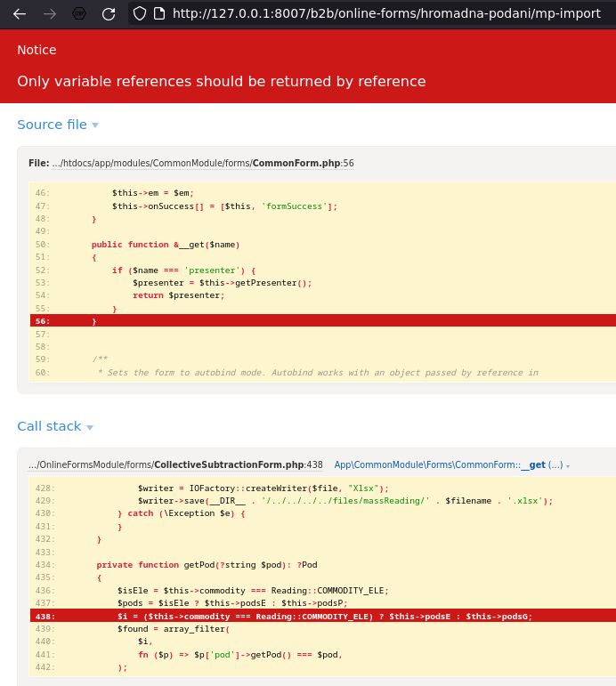Click the page info document icon
This screenshot has height=686, width=616.
[x=159, y=13]
